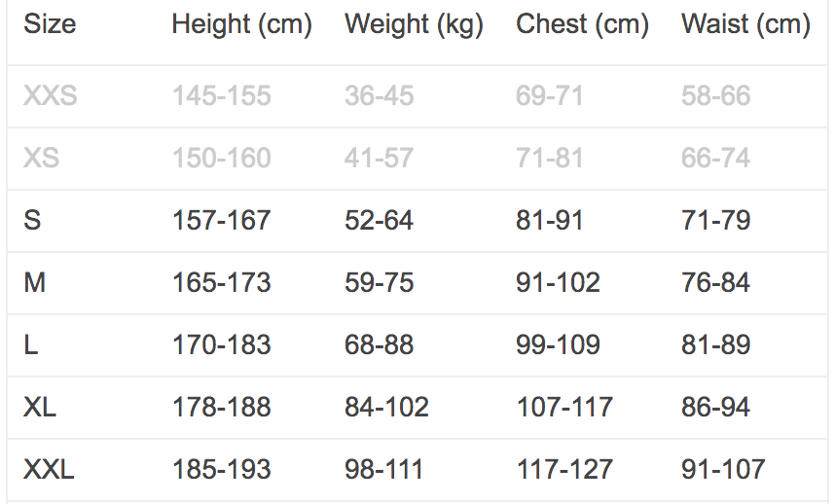
Task: Select the L size row label
Action: click(x=31, y=345)
